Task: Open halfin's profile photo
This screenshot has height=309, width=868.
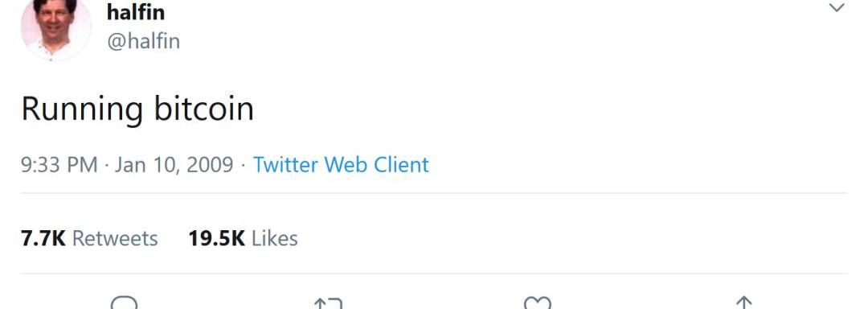Action: pyautogui.click(x=55, y=27)
